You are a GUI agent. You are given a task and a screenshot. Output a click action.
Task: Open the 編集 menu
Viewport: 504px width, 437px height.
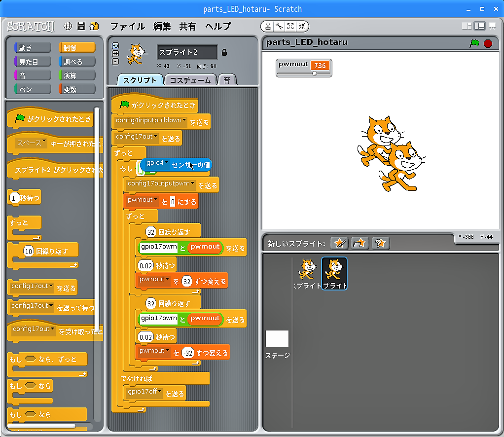click(162, 26)
